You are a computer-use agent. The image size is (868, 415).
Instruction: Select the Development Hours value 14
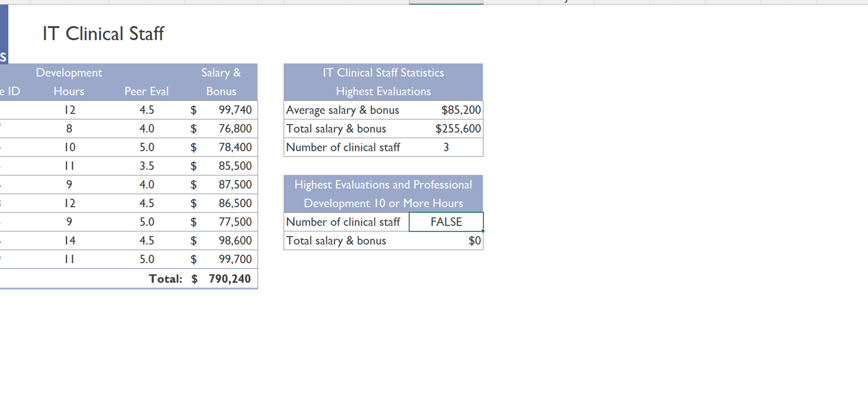coord(69,240)
